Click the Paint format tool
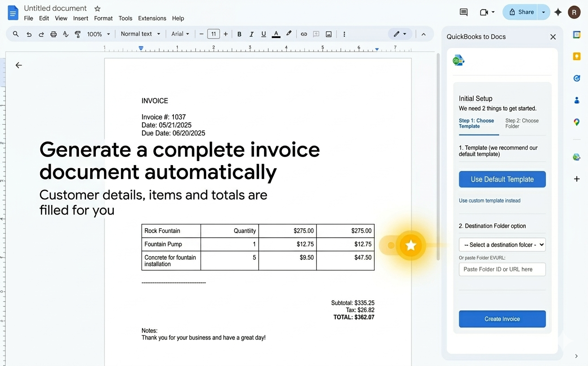The image size is (588, 366). click(77, 34)
